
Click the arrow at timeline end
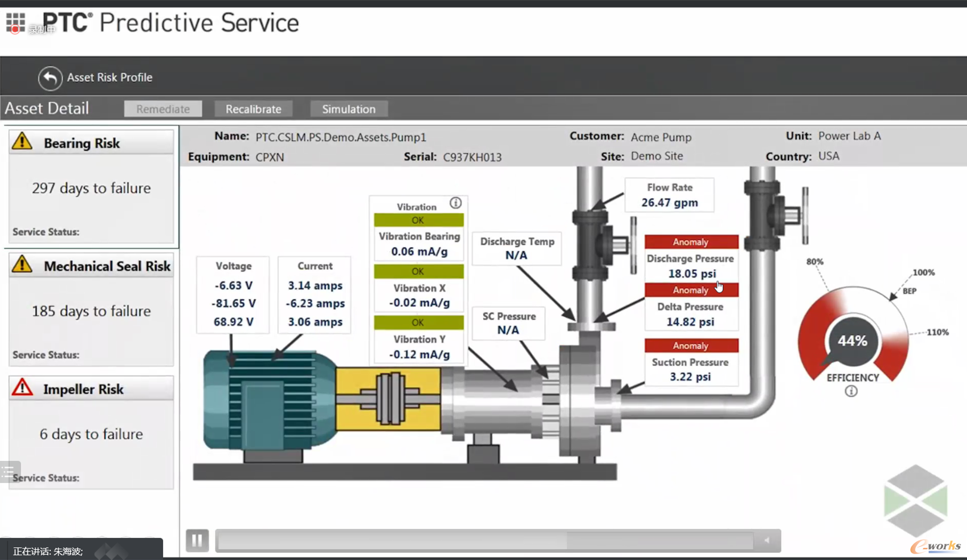click(x=767, y=541)
